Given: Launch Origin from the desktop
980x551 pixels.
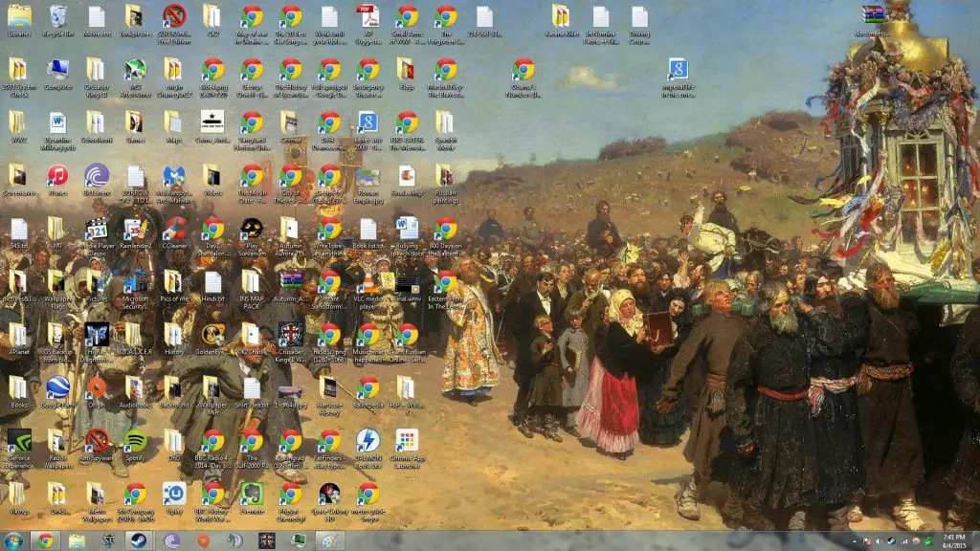Looking at the screenshot, I should click(97, 393).
